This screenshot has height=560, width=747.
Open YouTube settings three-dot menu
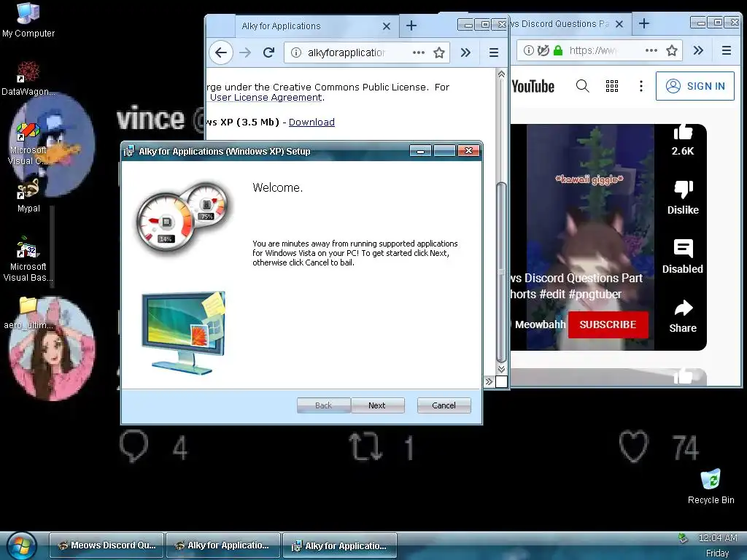coord(640,86)
